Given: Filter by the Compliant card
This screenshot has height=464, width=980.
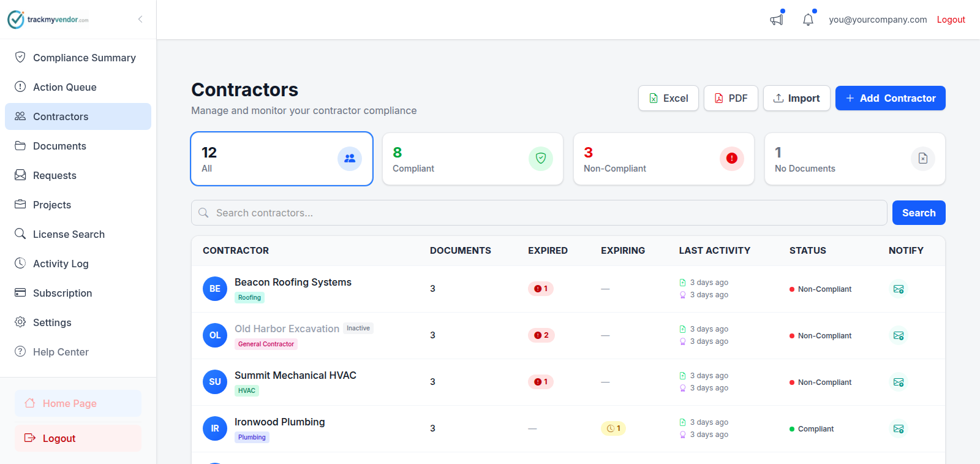Looking at the screenshot, I should (x=473, y=159).
